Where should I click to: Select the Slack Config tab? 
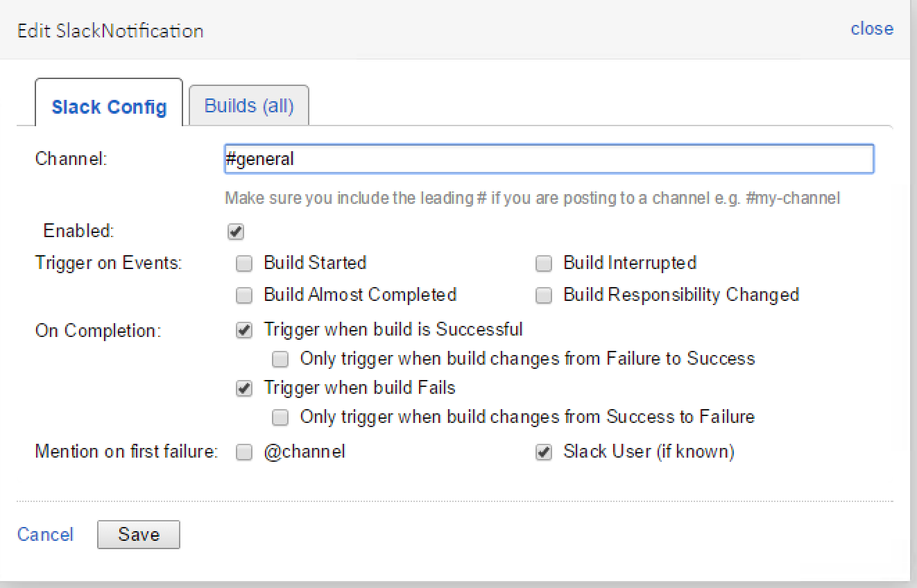pos(109,107)
